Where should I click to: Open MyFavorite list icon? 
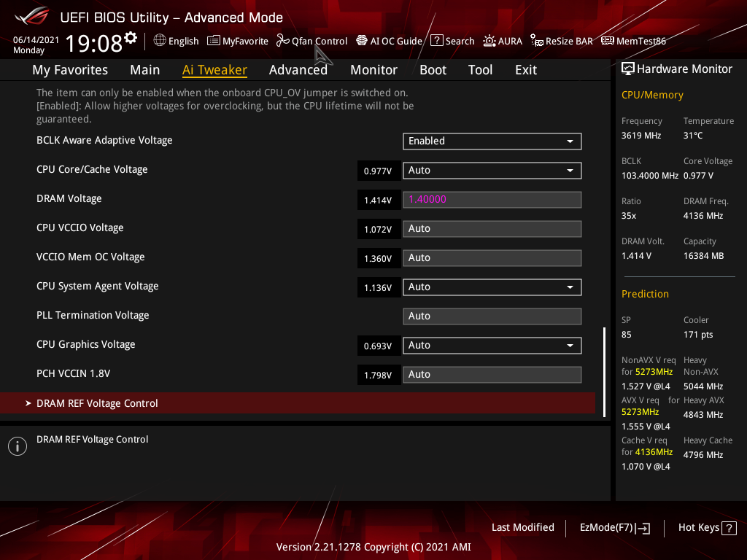[214, 41]
